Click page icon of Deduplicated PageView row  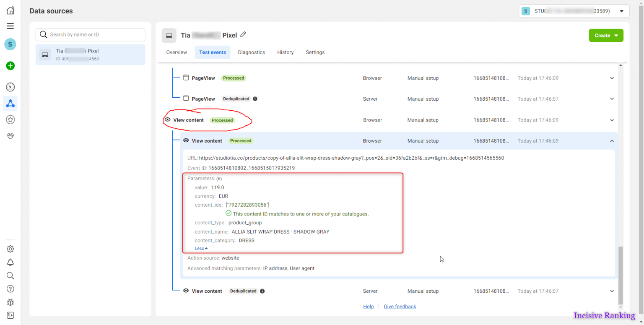[x=186, y=99]
